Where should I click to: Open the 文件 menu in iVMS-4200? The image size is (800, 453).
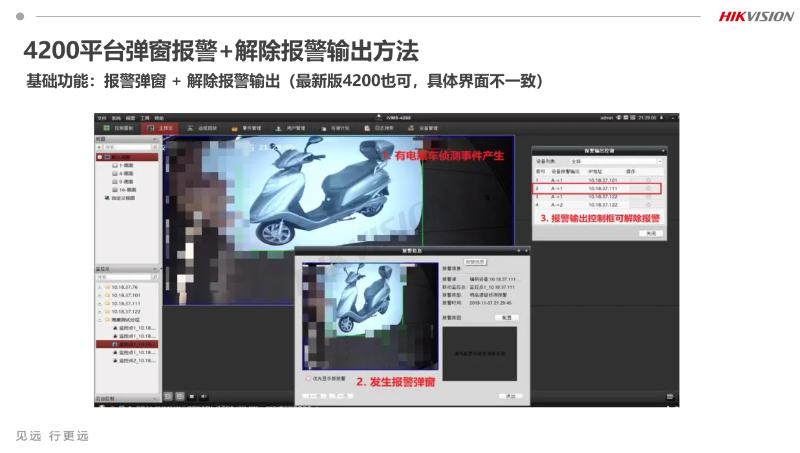102,118
